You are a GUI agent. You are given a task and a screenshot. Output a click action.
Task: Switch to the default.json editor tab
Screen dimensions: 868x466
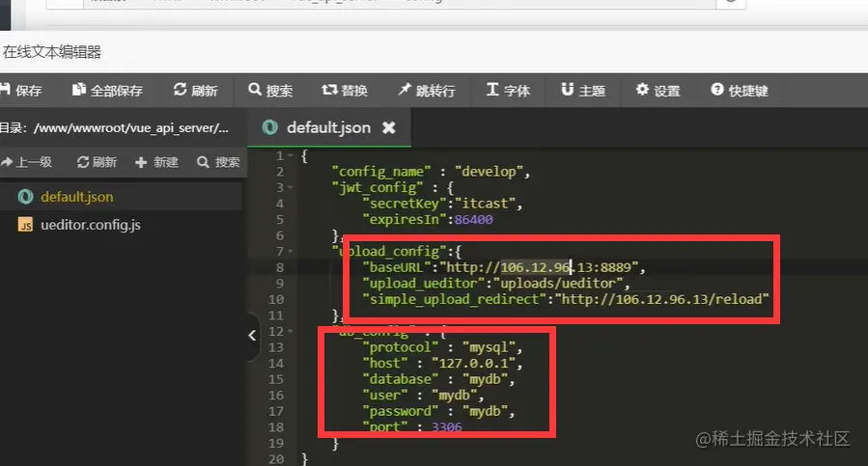328,128
